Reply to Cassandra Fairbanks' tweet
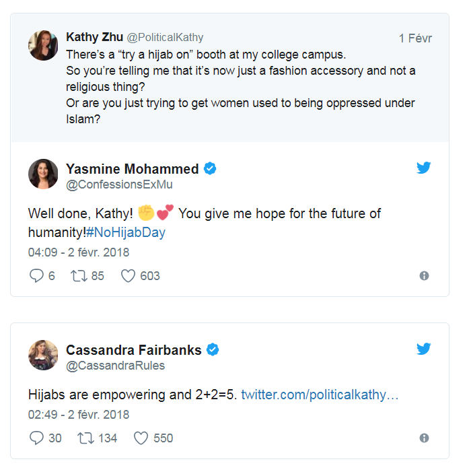Viewport: 469px width, 476px height. [36, 438]
